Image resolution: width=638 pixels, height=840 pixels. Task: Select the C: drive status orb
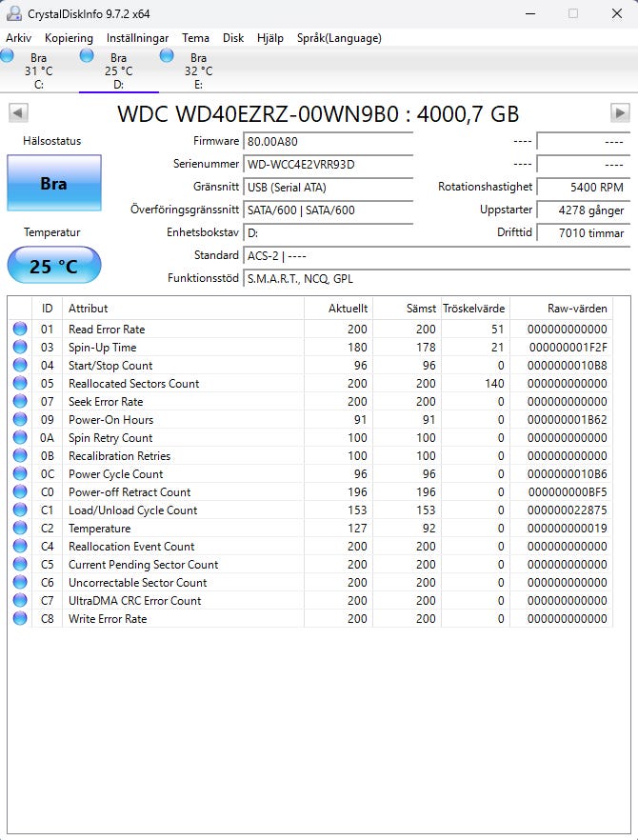(8, 57)
